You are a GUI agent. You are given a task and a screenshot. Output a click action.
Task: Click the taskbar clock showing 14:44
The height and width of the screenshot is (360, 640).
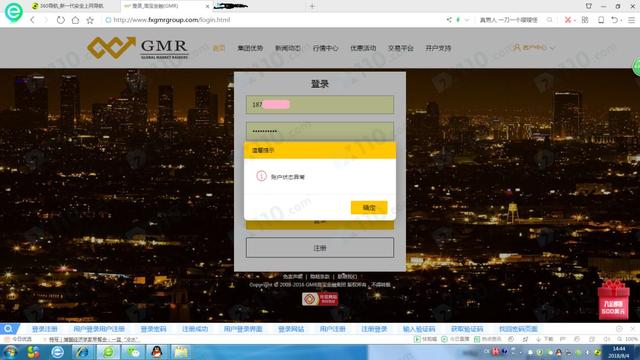click(x=619, y=352)
